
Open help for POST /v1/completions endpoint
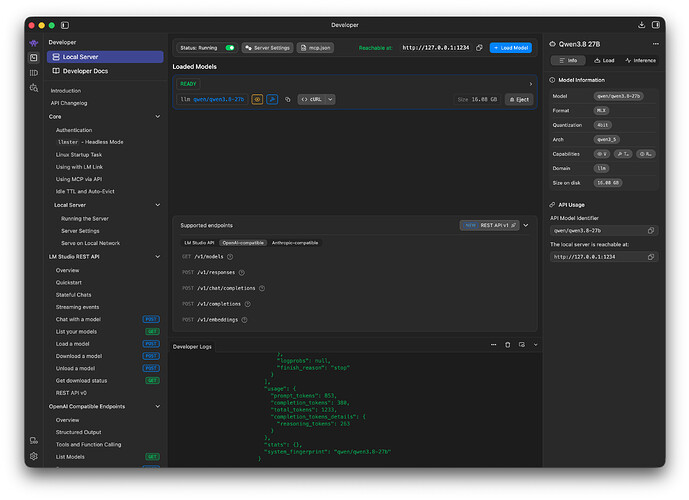coord(247,304)
